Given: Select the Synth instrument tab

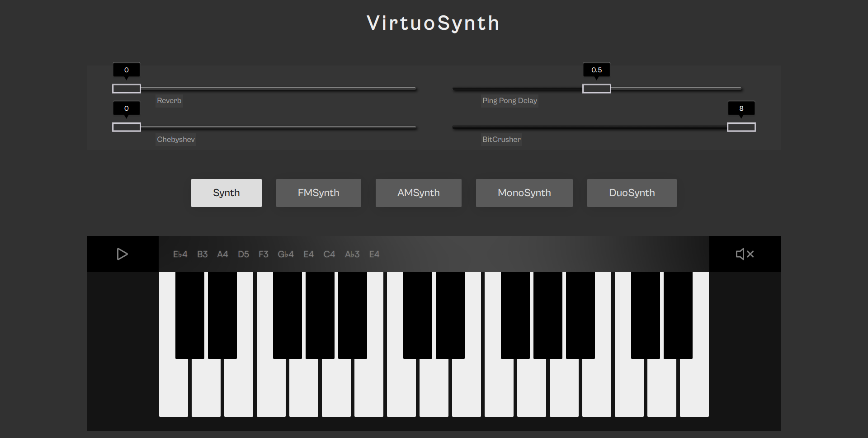Looking at the screenshot, I should point(226,193).
